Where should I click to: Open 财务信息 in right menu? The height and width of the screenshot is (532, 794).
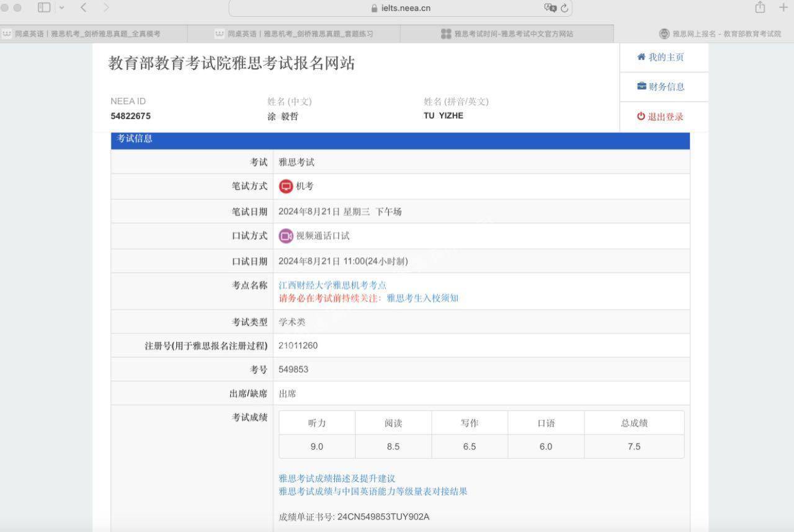pos(666,87)
